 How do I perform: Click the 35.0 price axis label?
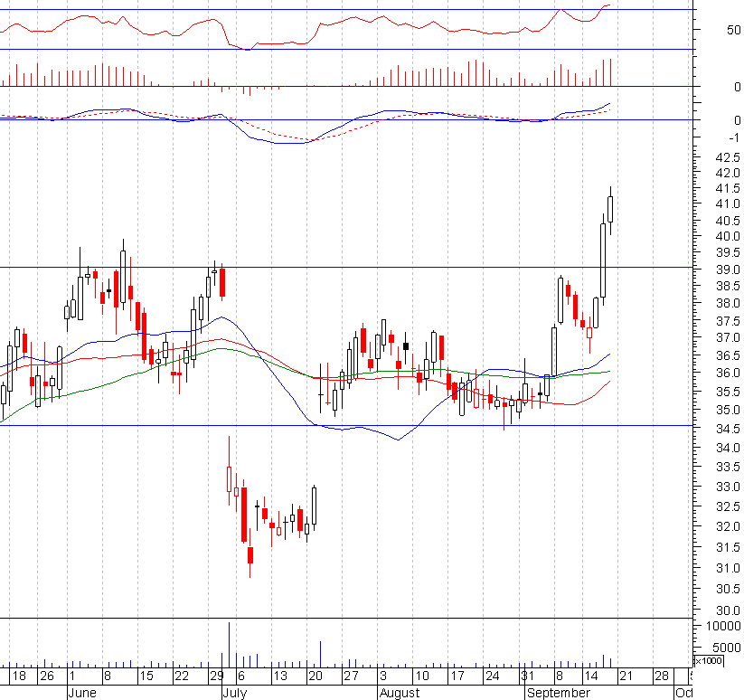coord(728,410)
